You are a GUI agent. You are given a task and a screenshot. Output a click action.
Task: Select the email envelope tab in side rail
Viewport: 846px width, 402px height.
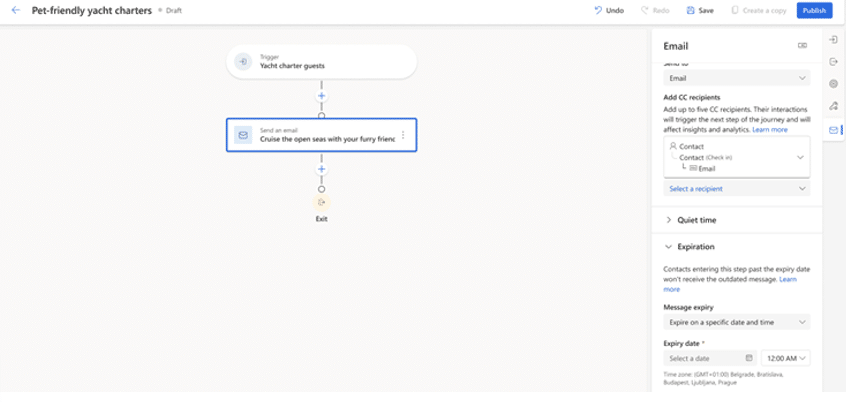click(834, 130)
